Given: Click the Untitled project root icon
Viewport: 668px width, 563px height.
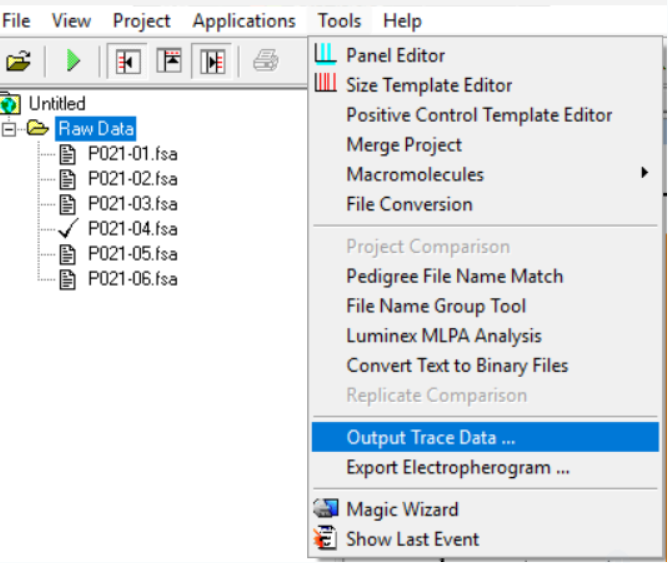Looking at the screenshot, I should pyautogui.click(x=12, y=103).
